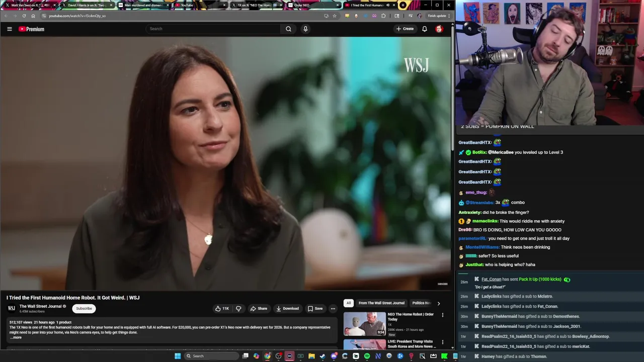Click the Windows taskbar Search box
This screenshot has width=644, height=362.
click(210, 356)
